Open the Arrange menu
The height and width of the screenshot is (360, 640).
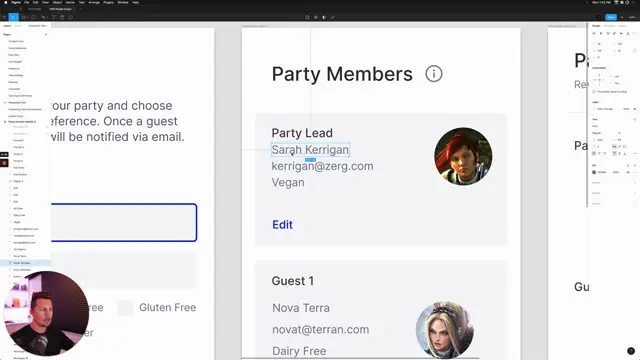click(94, 2)
